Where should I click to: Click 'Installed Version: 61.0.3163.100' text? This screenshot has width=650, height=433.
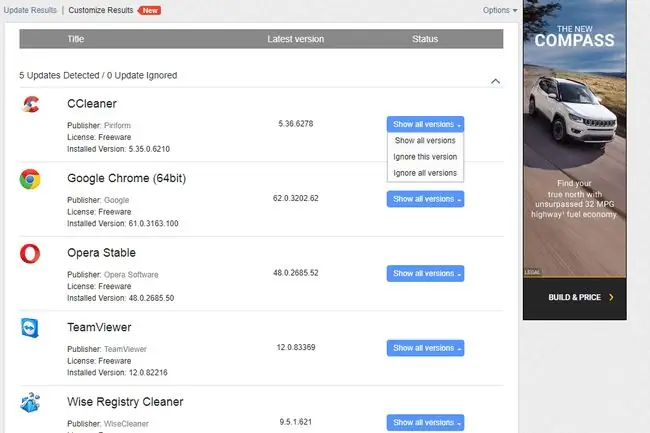(x=123, y=223)
